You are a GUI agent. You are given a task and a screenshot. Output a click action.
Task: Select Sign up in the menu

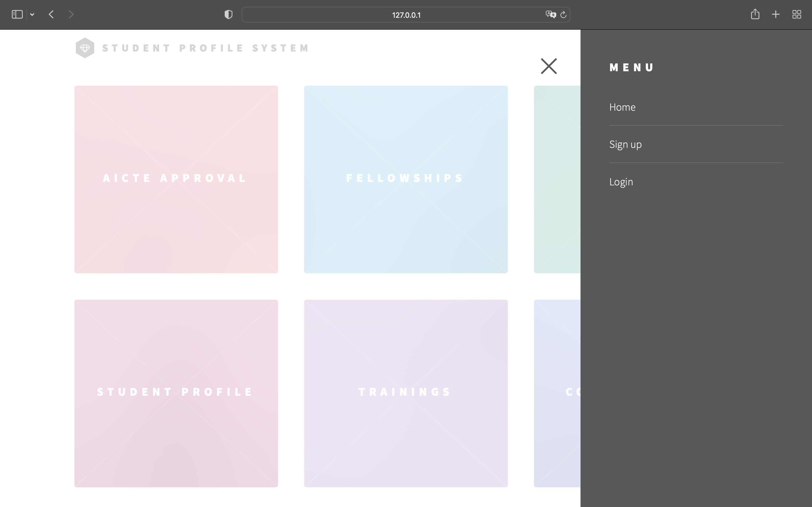click(x=625, y=144)
